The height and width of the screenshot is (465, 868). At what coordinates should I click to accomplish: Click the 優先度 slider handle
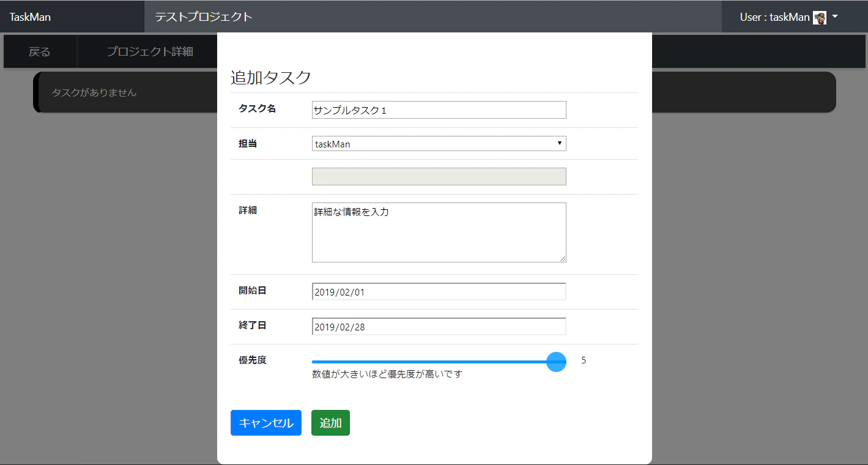pos(556,361)
